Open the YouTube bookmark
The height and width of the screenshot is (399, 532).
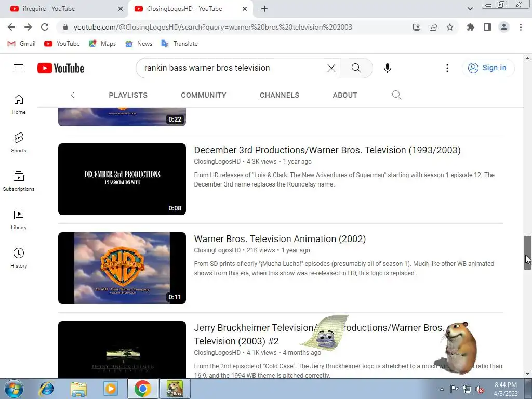[x=62, y=44]
